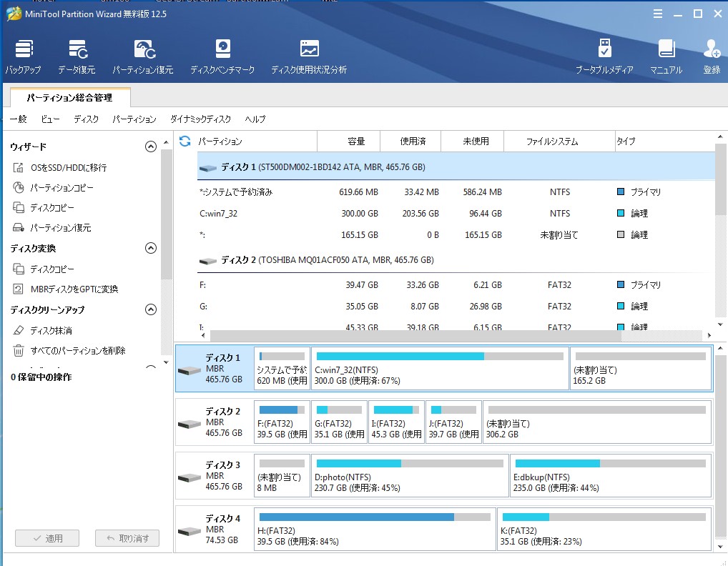This screenshot has width=728, height=566.
Task: Open the パーティション menu
Action: [x=134, y=119]
